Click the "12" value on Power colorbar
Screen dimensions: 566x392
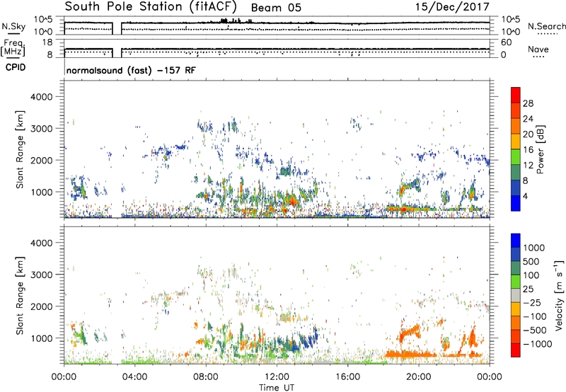[528, 166]
